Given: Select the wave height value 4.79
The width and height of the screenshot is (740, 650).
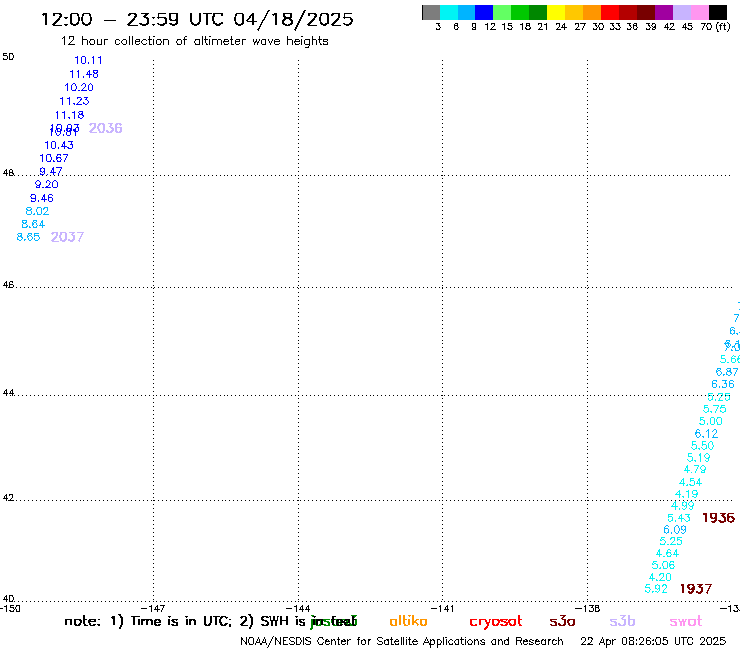Looking at the screenshot, I should click(695, 469).
